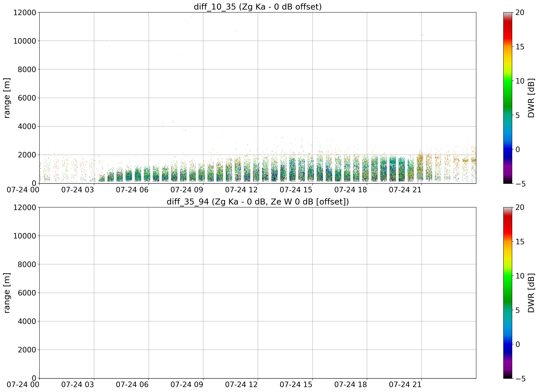Select the top plot's 07-24 03 time label
Image resolution: width=539 pixels, height=392 pixels.
tap(78, 190)
